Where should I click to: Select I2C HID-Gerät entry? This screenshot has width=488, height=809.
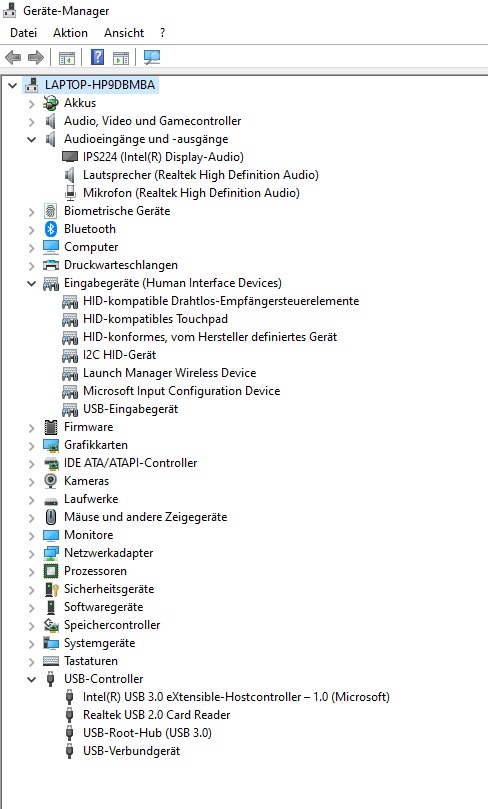coord(119,355)
